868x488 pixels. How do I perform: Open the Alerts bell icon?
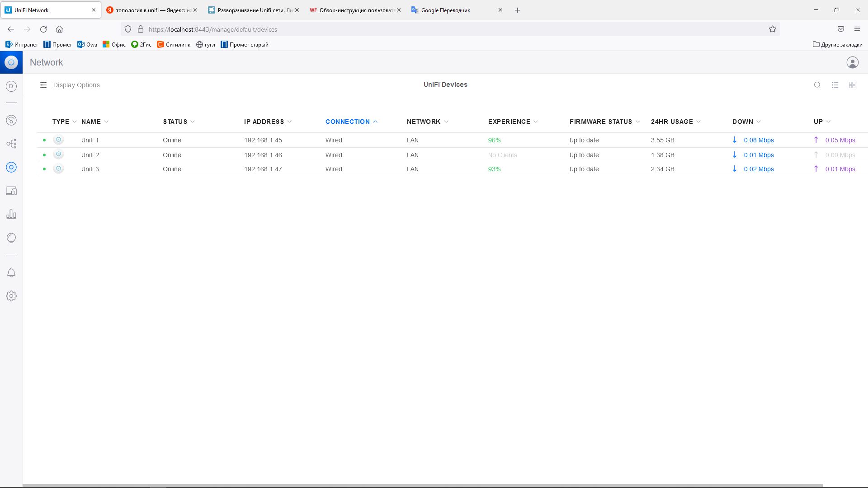point(11,272)
